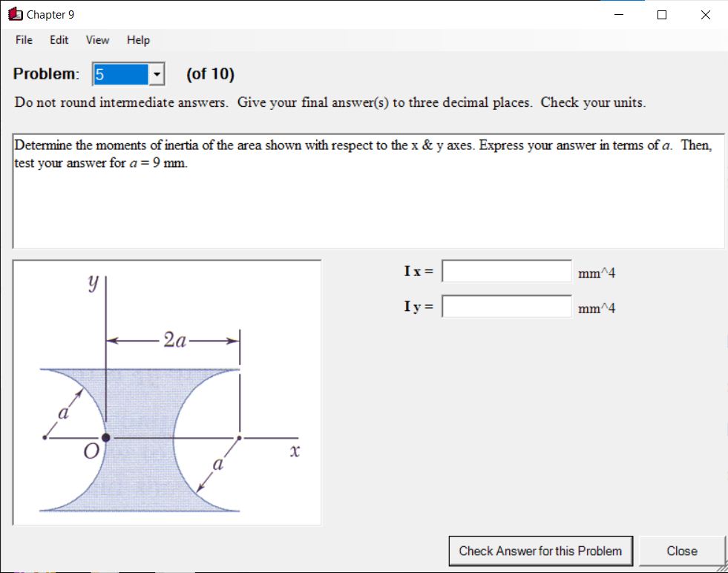
Task: Click inside the Iy answer field
Action: tap(507, 306)
